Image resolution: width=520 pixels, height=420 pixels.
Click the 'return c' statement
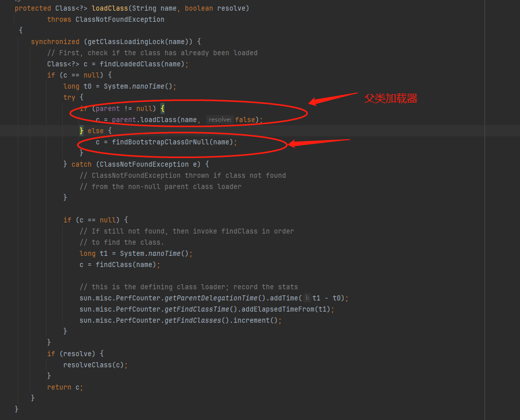coord(64,387)
